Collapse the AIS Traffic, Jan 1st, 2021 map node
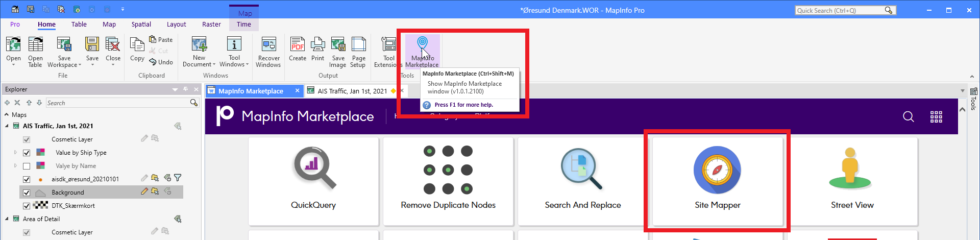The width and height of the screenshot is (980, 240). (7, 126)
